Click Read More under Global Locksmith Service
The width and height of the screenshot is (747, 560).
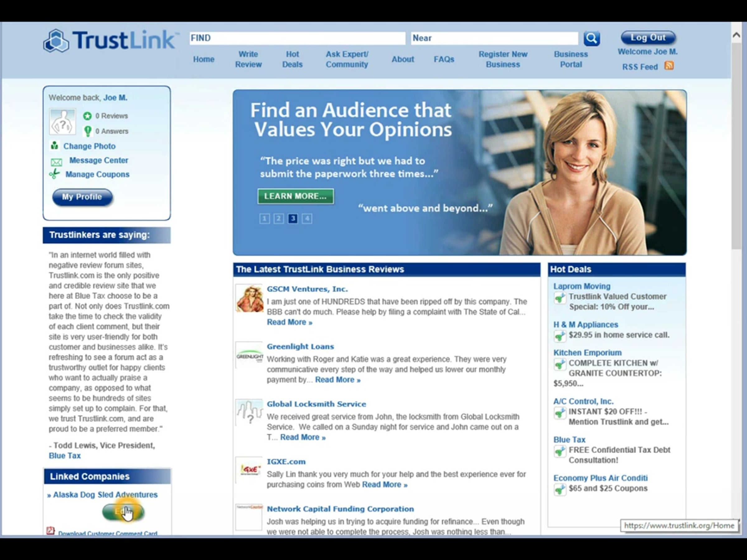303,437
